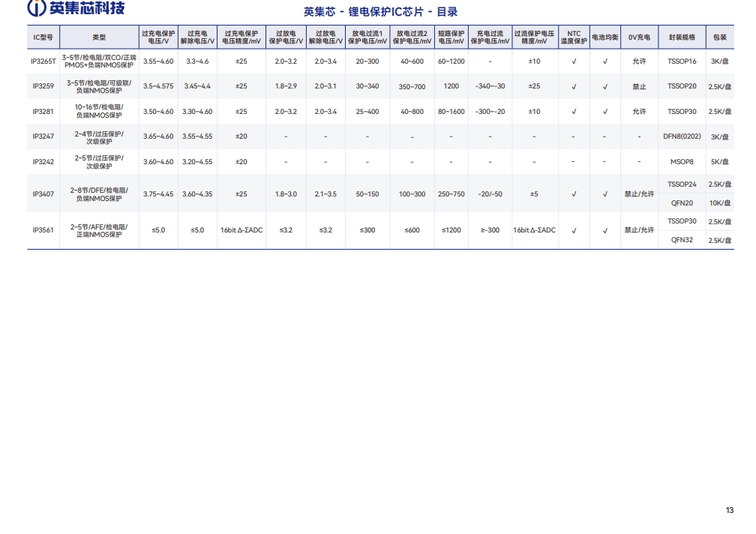Select the QFN32 package cell

[x=682, y=239]
